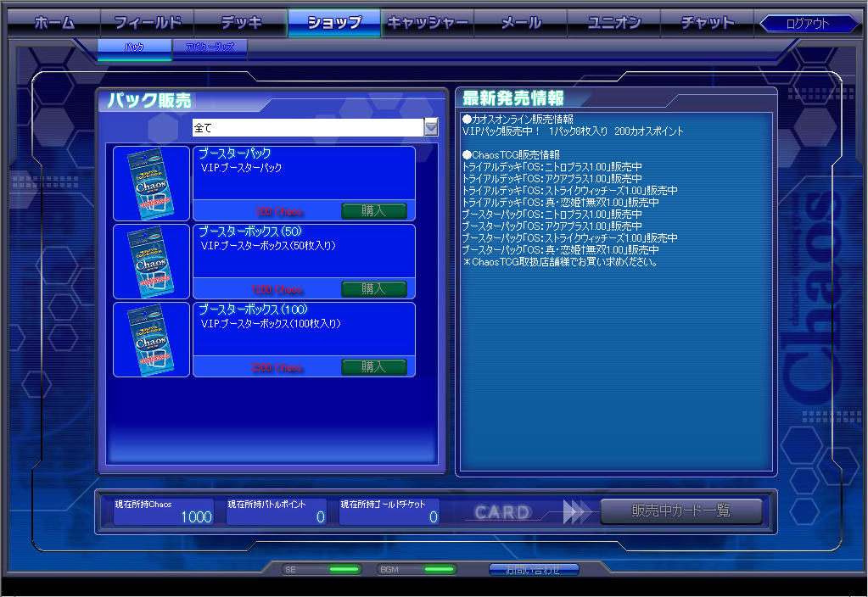Click the ブースターボックス(100) pack image

pos(151,340)
